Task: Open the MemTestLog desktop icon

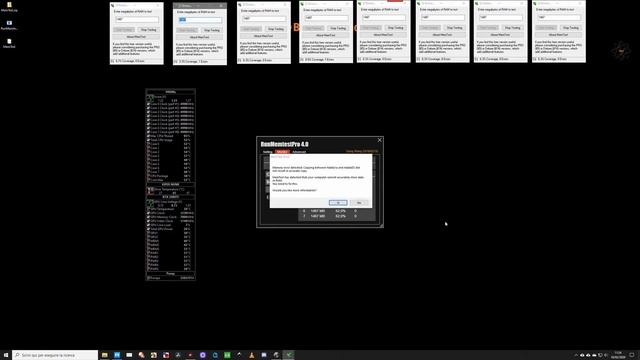Action: pos(9,7)
